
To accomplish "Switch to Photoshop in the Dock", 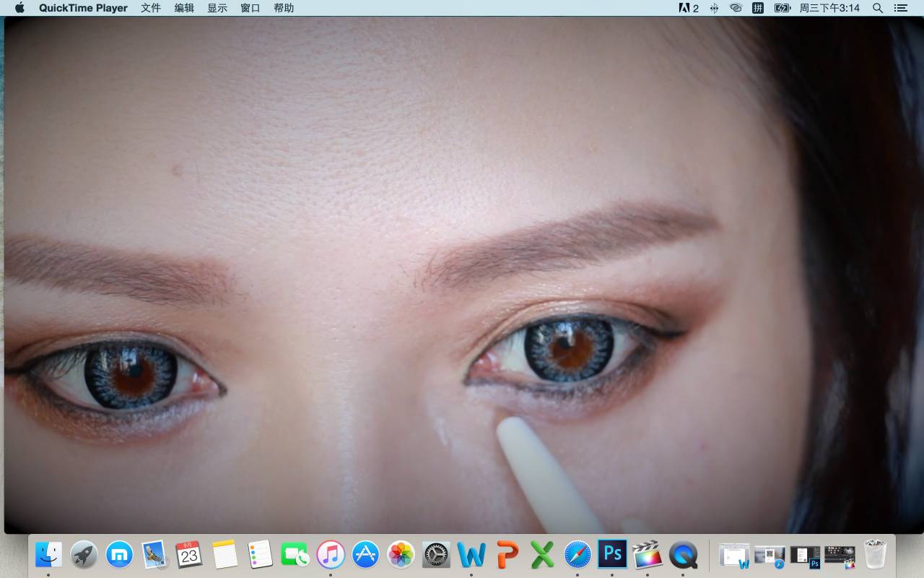I will (612, 555).
